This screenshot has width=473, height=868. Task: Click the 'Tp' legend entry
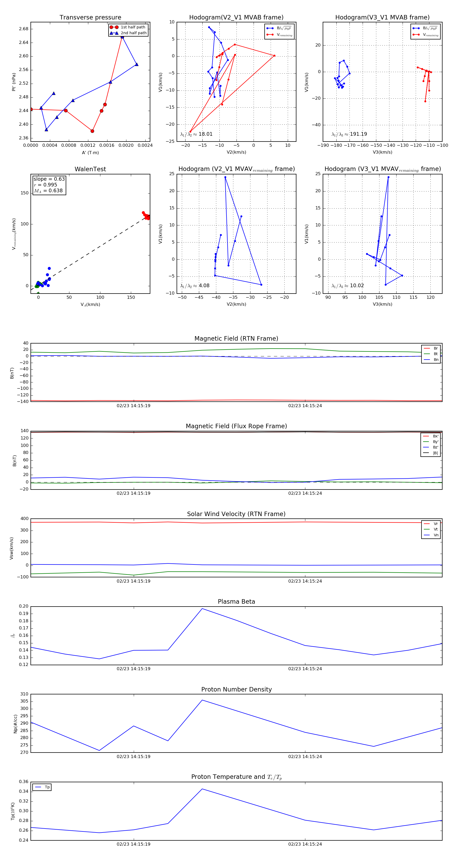point(42,787)
